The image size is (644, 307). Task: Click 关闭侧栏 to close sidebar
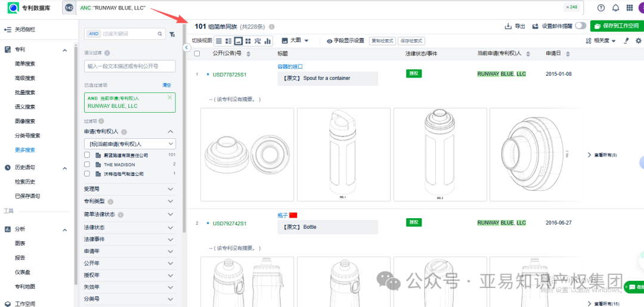[20, 30]
